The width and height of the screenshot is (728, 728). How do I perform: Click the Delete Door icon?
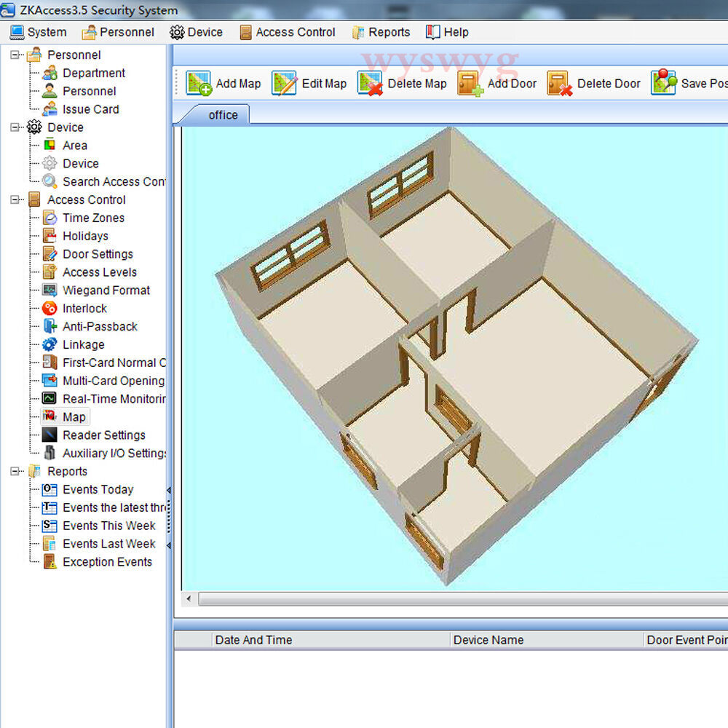[559, 84]
